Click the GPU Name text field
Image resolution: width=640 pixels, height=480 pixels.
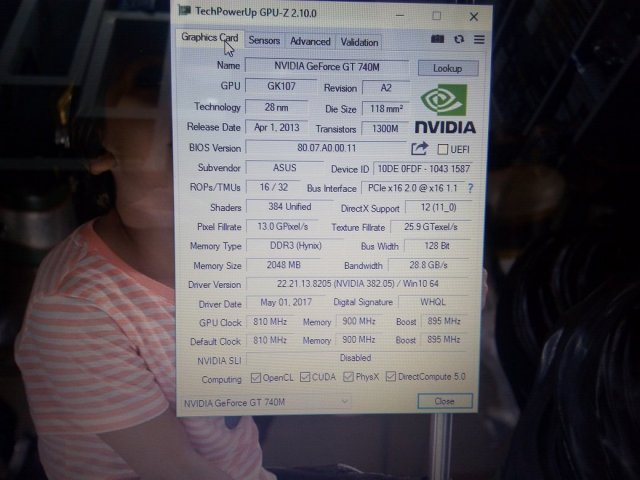coord(326,66)
